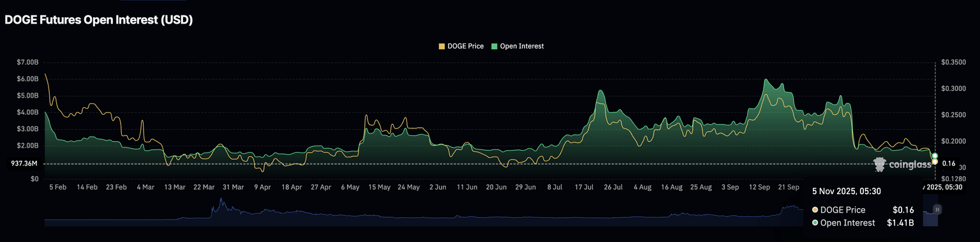Click the chart title DOGE Futures Open Interest

(99, 20)
